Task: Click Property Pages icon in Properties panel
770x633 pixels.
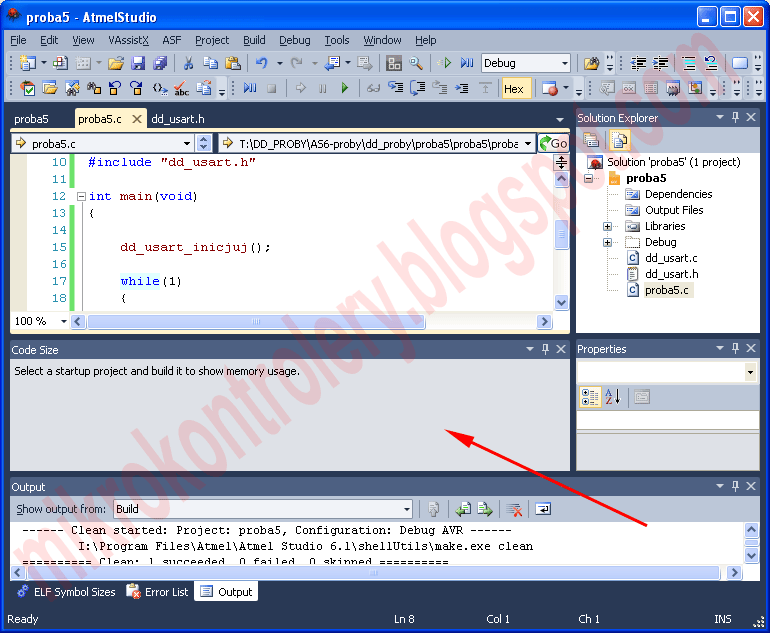Action: click(642, 397)
